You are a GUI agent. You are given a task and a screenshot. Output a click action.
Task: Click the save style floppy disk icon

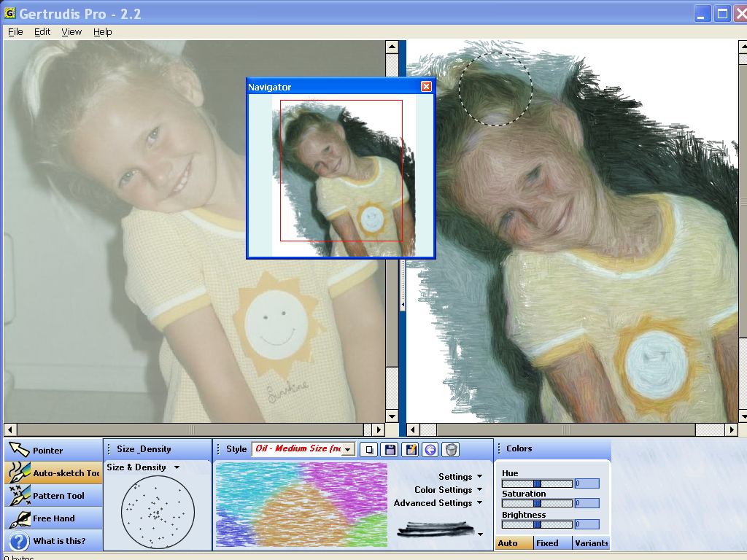[390, 449]
